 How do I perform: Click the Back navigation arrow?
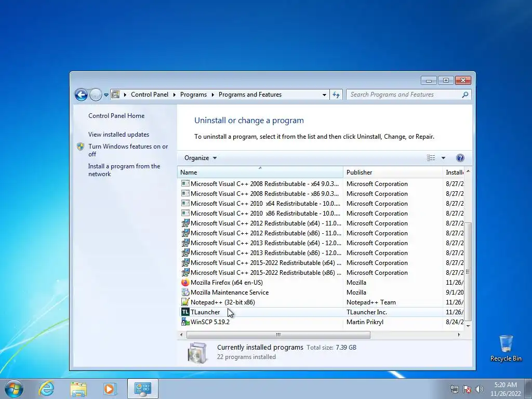81,95
